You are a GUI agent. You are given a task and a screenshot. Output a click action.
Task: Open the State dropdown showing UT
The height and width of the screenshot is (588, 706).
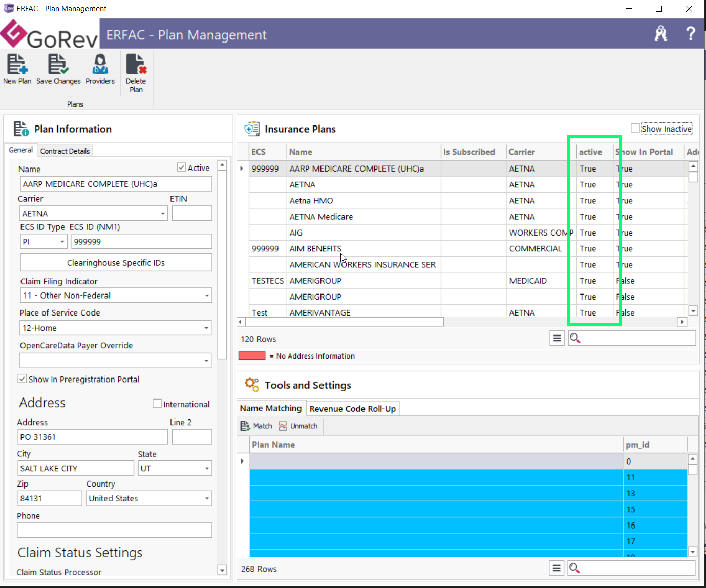coord(207,468)
